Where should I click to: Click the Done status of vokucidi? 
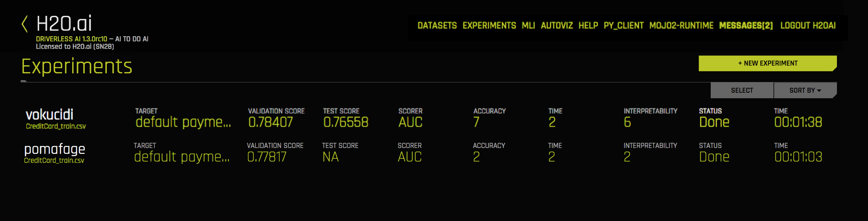tap(714, 122)
